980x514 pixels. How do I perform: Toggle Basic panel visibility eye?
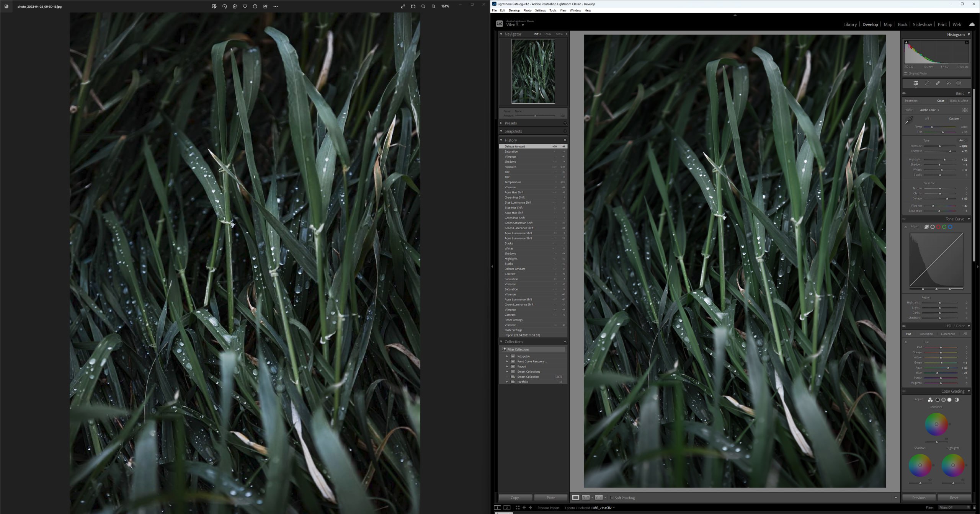[x=904, y=93]
